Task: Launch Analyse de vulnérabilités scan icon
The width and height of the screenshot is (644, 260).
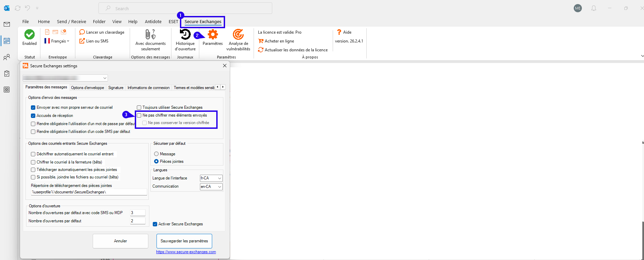Action: (x=238, y=34)
